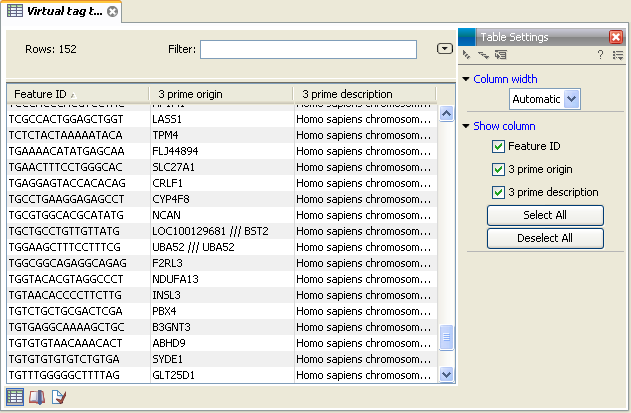
Task: Select the NDUFA13 cell
Action: click(x=222, y=279)
